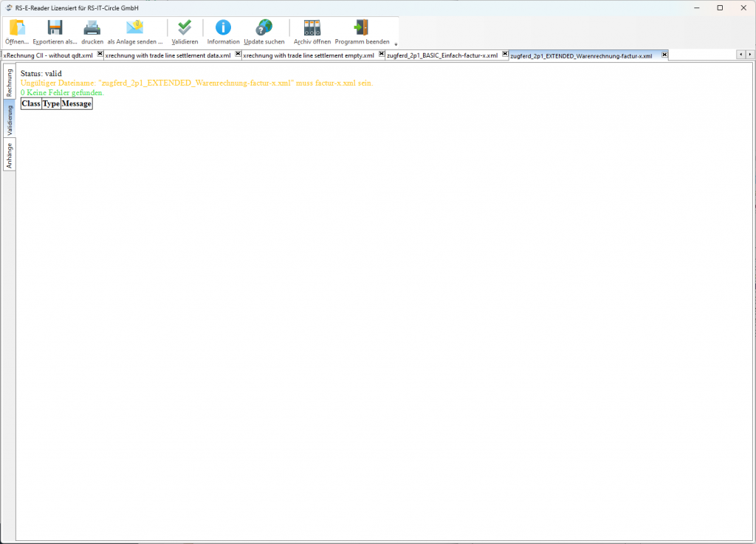The width and height of the screenshot is (756, 544).
Task: Click the Message column header
Action: point(77,104)
